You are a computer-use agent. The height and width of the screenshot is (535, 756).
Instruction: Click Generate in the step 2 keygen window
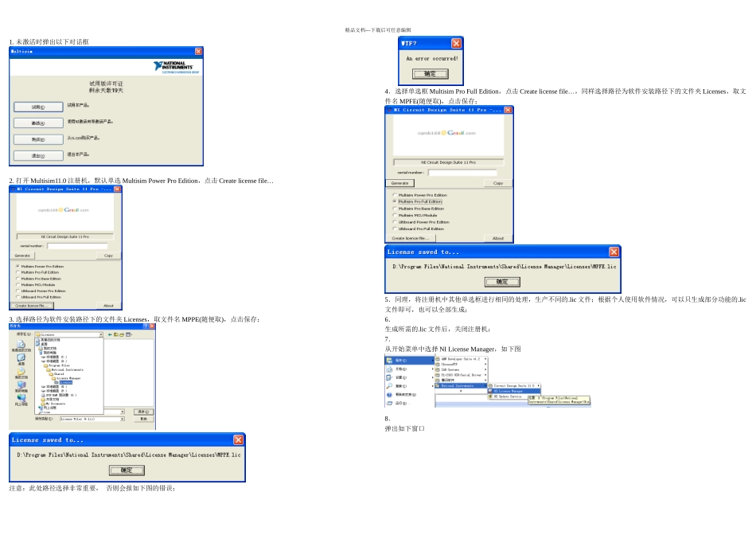(22, 256)
